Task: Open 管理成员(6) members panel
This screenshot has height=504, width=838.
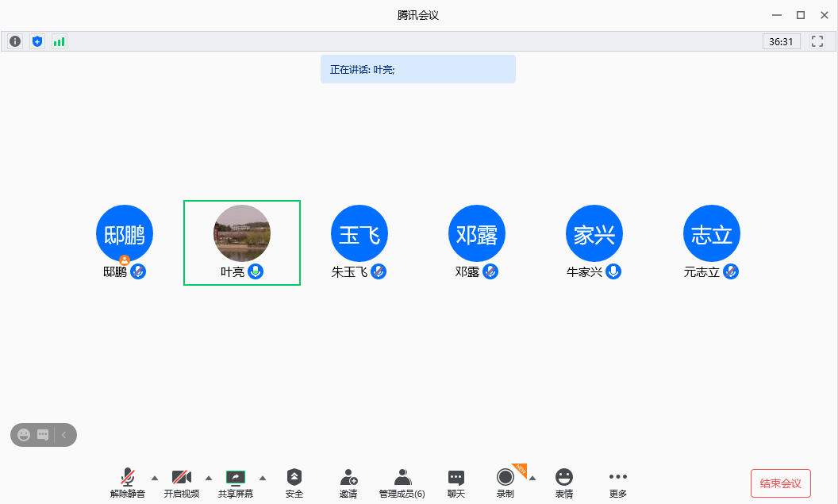Action: (402, 483)
